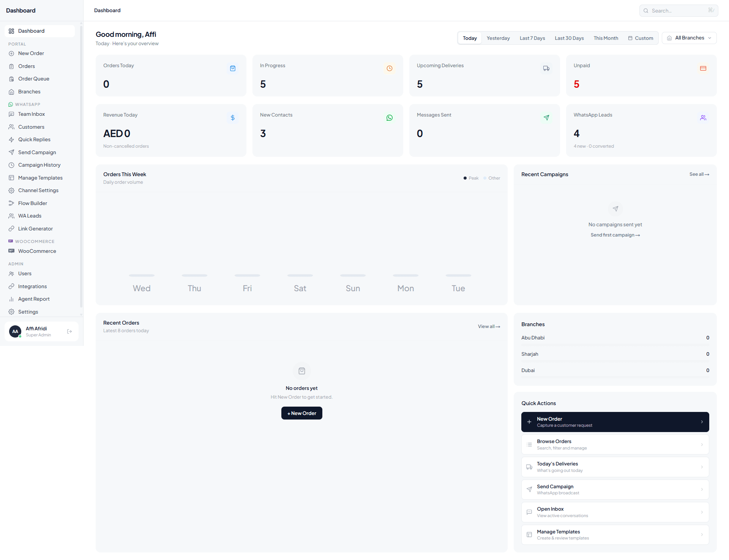Click the Users icon under Admin
The image size is (729, 560).
point(11,274)
